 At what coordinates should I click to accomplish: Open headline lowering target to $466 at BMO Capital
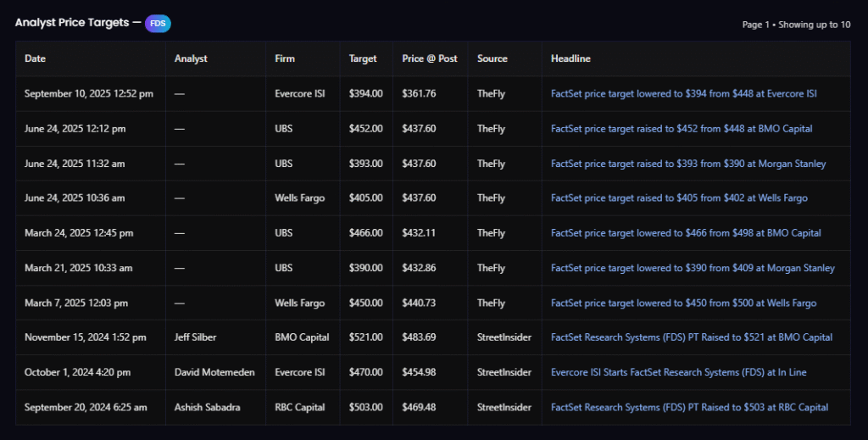click(x=686, y=233)
